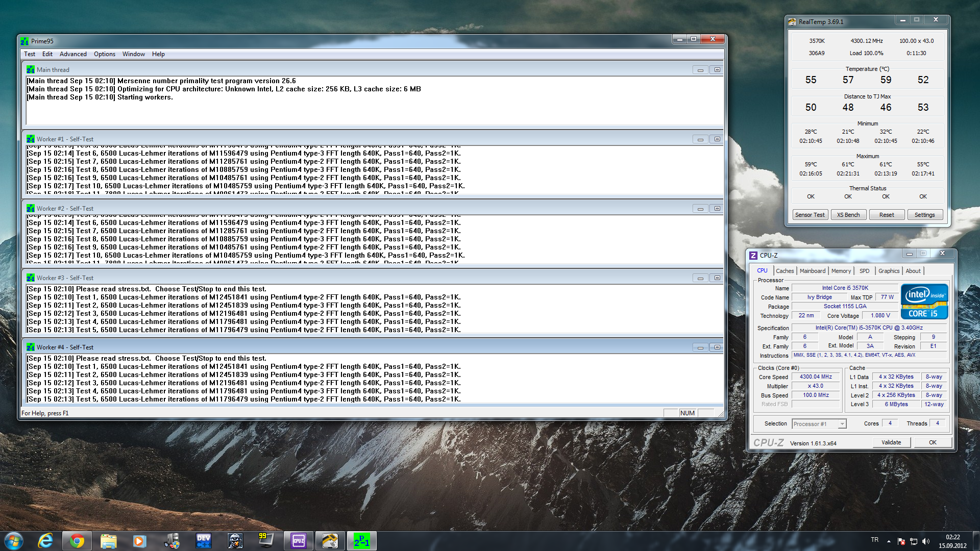
Task: Click the Load 100.0% reading in RealTemp
Action: (x=867, y=53)
